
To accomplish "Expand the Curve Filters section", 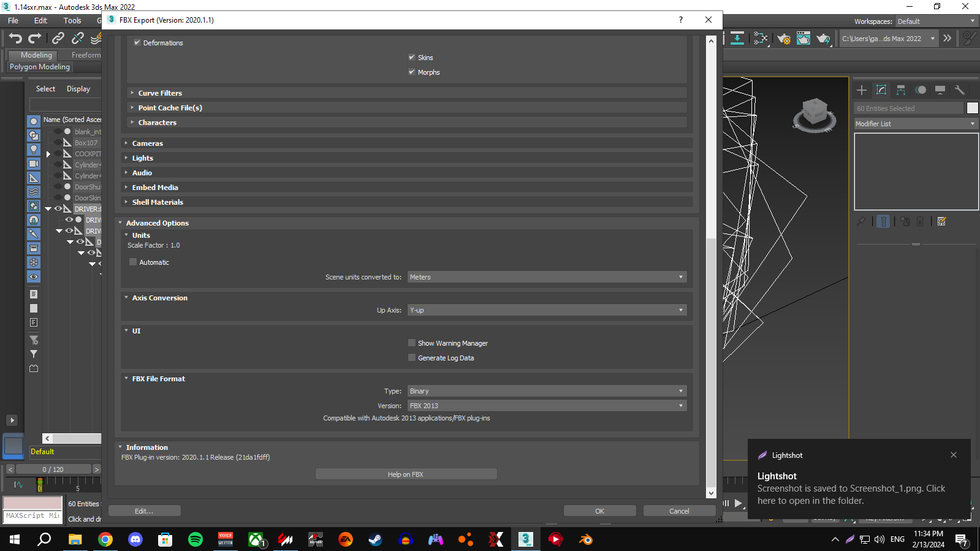I will (x=407, y=93).
